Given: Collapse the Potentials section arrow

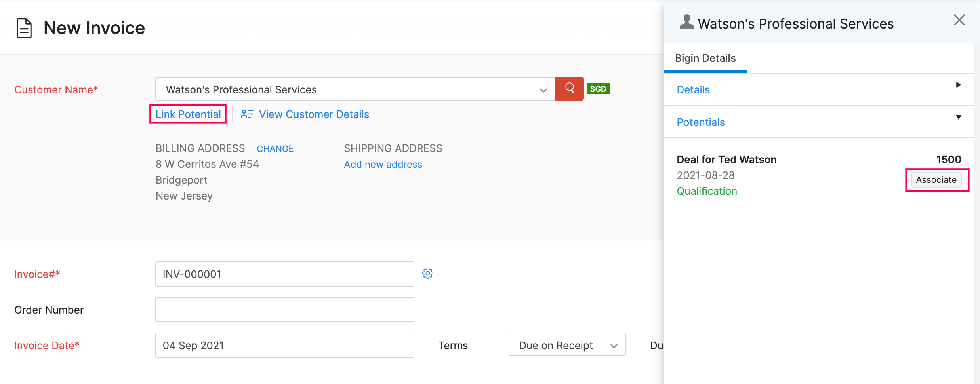Looking at the screenshot, I should (958, 117).
